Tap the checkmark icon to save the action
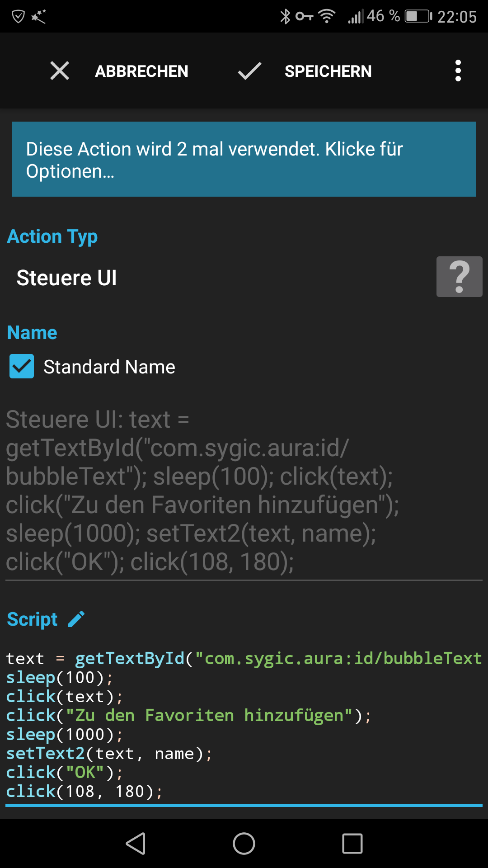Image resolution: width=488 pixels, height=868 pixels. pyautogui.click(x=249, y=71)
